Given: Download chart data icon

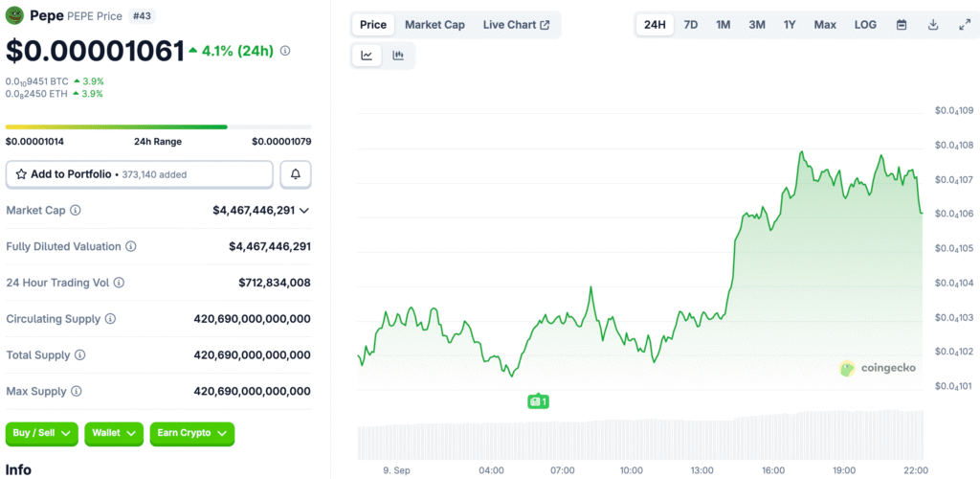Looking at the screenshot, I should pyautogui.click(x=933, y=25).
